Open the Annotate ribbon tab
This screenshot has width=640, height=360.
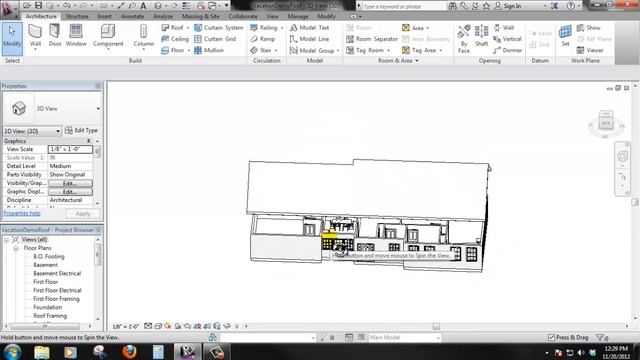(132, 16)
